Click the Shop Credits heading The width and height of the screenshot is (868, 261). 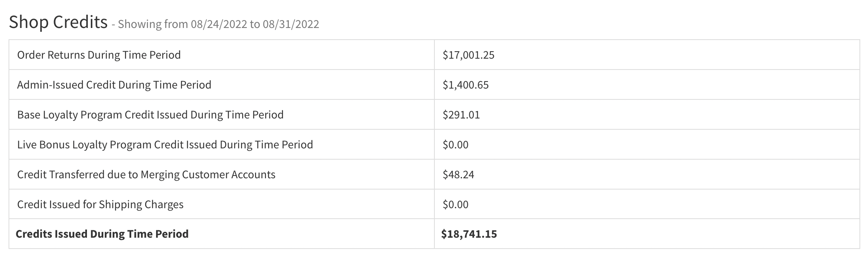pyautogui.click(x=58, y=22)
